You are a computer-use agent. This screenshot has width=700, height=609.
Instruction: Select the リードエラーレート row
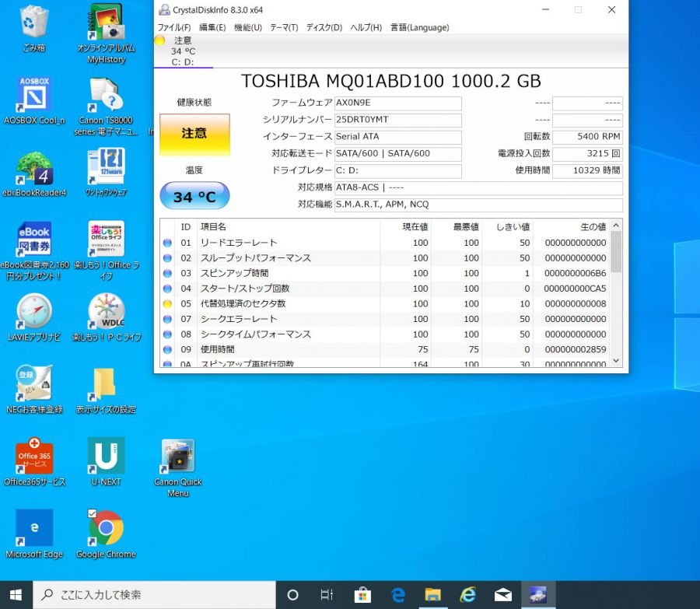pos(385,243)
